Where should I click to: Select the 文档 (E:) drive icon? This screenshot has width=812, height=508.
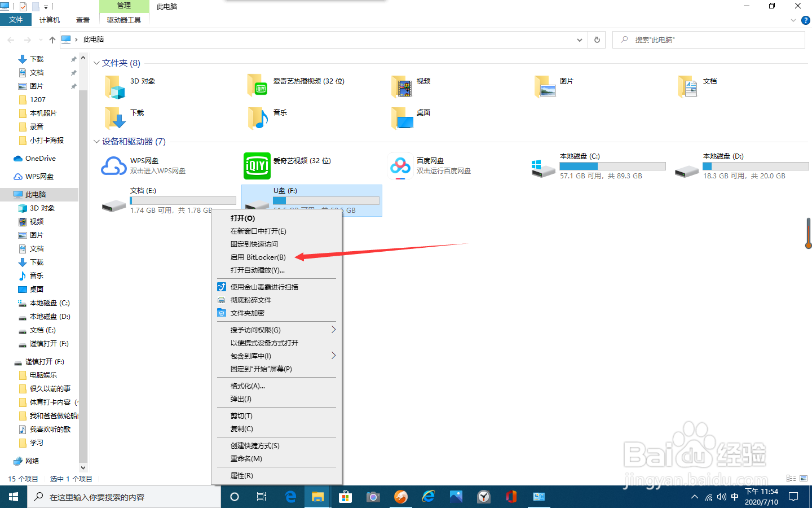(x=113, y=206)
